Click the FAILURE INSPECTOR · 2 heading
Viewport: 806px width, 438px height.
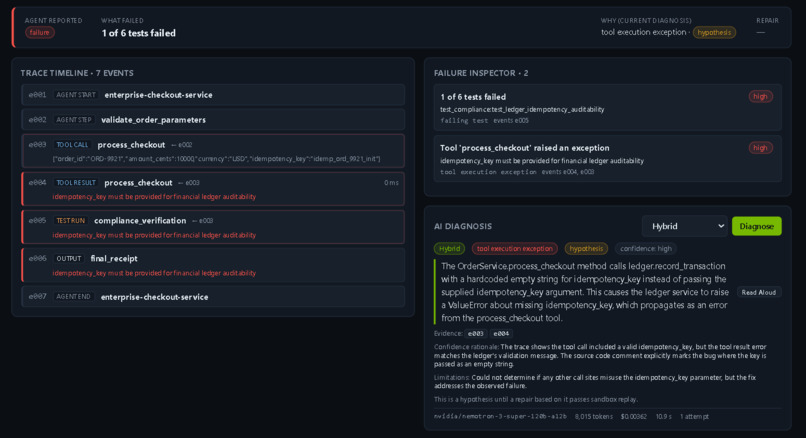pos(481,73)
